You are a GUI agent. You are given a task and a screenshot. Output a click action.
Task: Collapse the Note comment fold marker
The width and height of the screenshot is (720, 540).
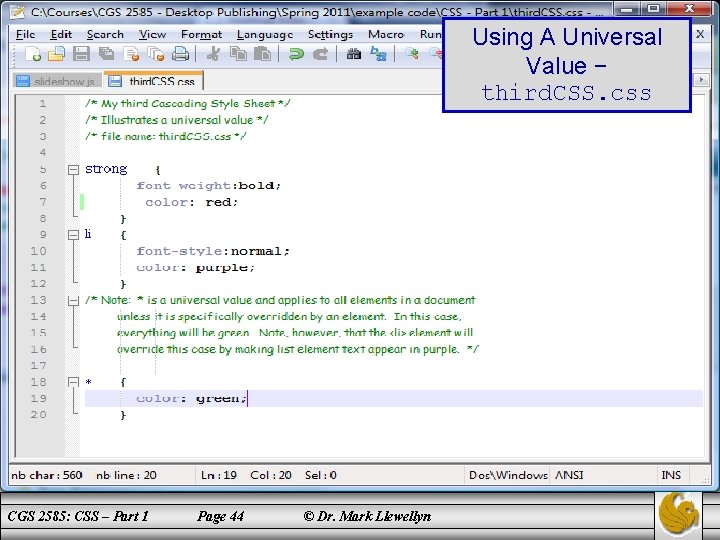[73, 301]
